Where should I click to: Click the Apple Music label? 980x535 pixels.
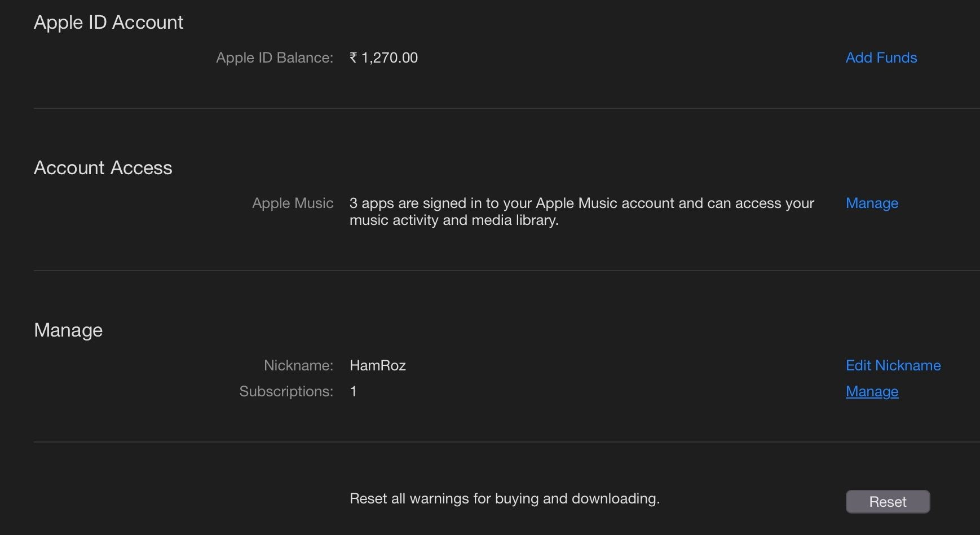coord(293,203)
